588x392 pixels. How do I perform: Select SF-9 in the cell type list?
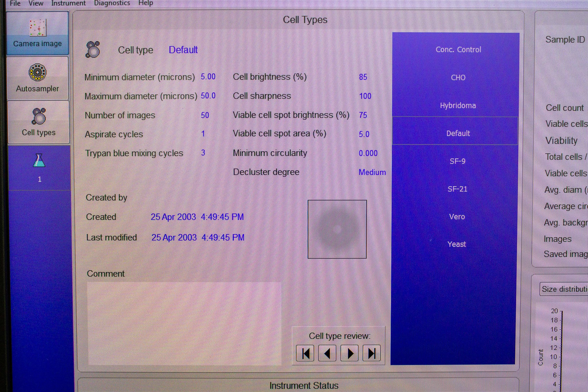tap(458, 161)
